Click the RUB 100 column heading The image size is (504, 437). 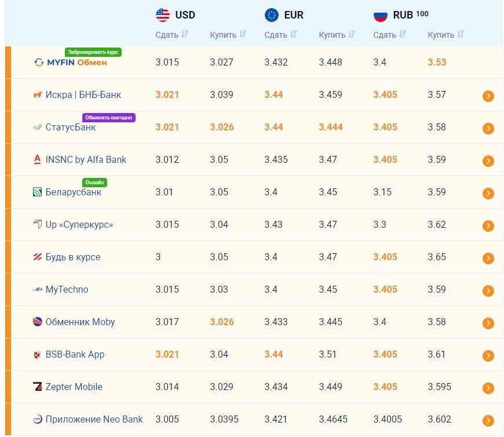[x=411, y=15]
